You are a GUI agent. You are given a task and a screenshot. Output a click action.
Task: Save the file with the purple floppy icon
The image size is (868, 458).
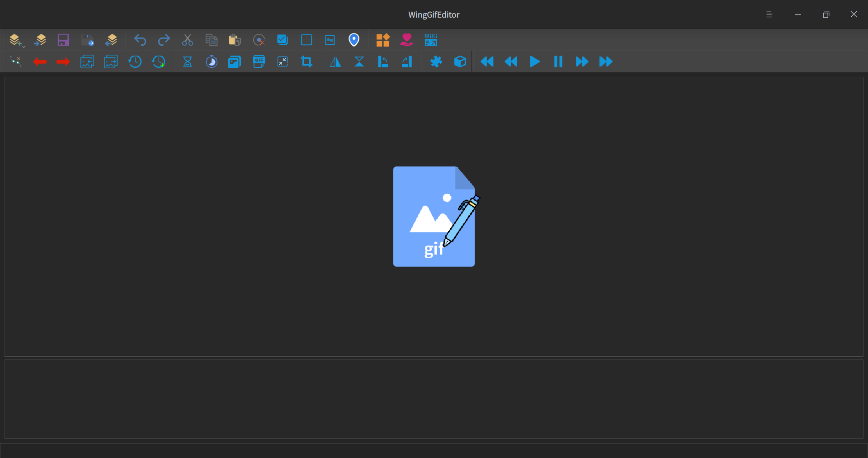[63, 40]
